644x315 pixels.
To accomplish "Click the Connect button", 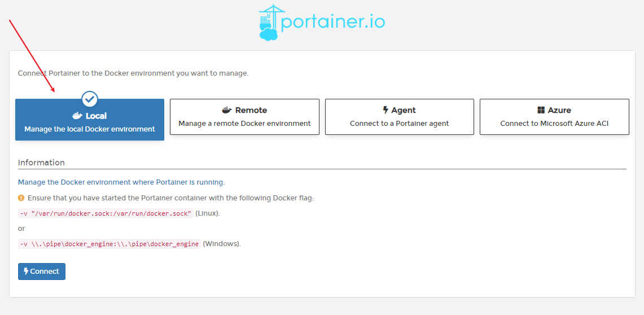I will (x=41, y=272).
